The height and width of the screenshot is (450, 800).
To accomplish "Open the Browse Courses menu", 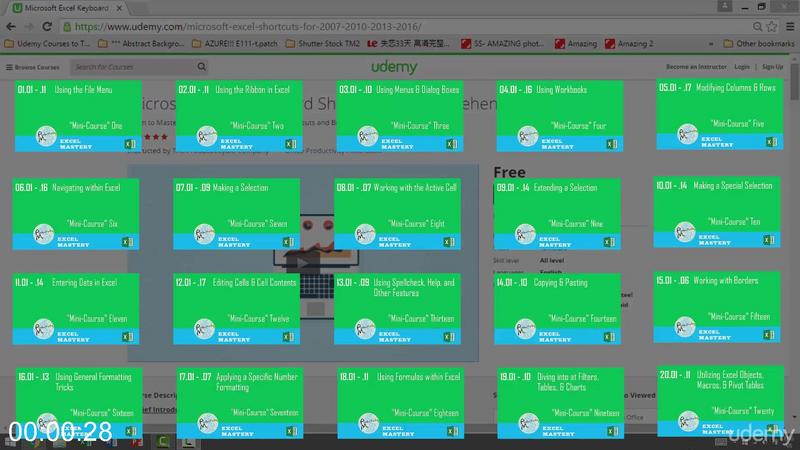I will 32,67.
